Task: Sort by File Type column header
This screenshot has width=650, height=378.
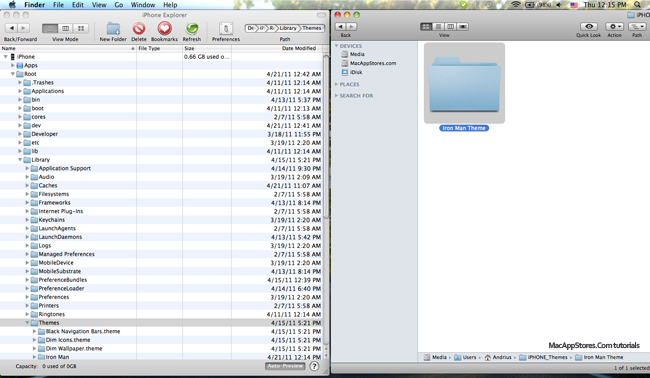Action: point(159,48)
